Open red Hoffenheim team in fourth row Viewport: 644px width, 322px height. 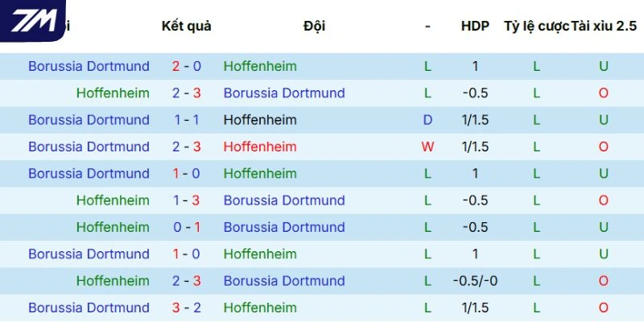260,147
